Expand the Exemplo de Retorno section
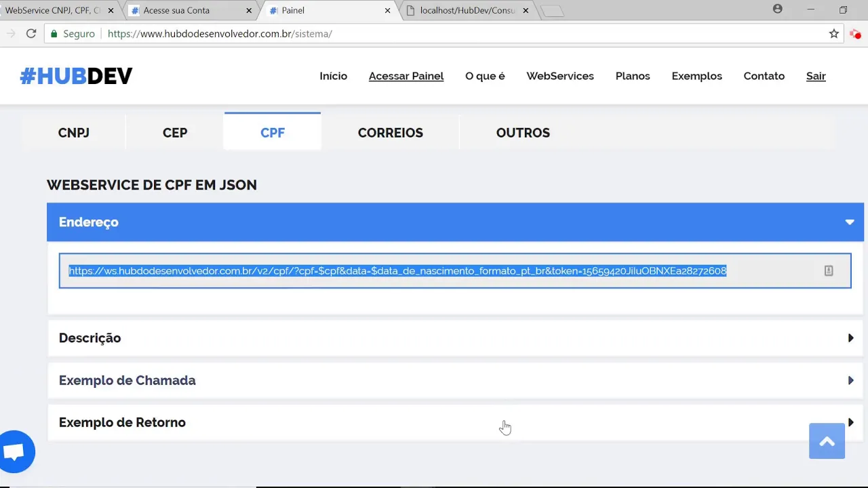 [455, 422]
